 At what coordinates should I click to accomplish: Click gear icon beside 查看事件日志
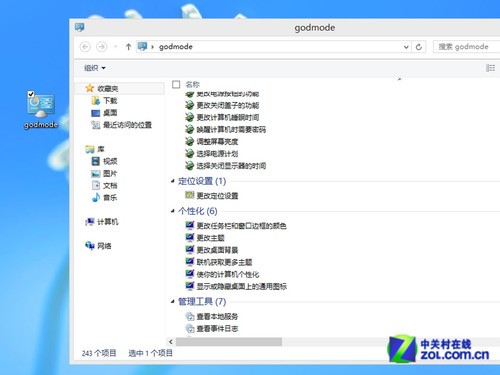(190, 328)
